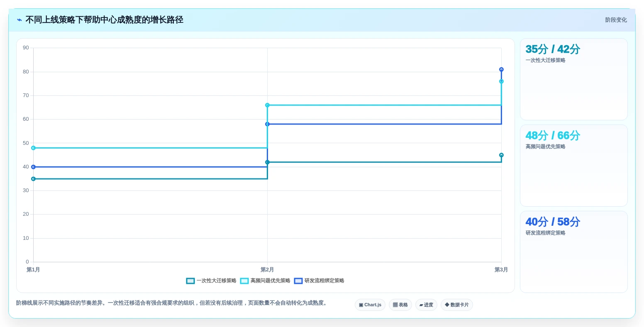644x327 pixels.
Task: Click the 一次性大迁移策略 legend label
Action: coord(217,281)
